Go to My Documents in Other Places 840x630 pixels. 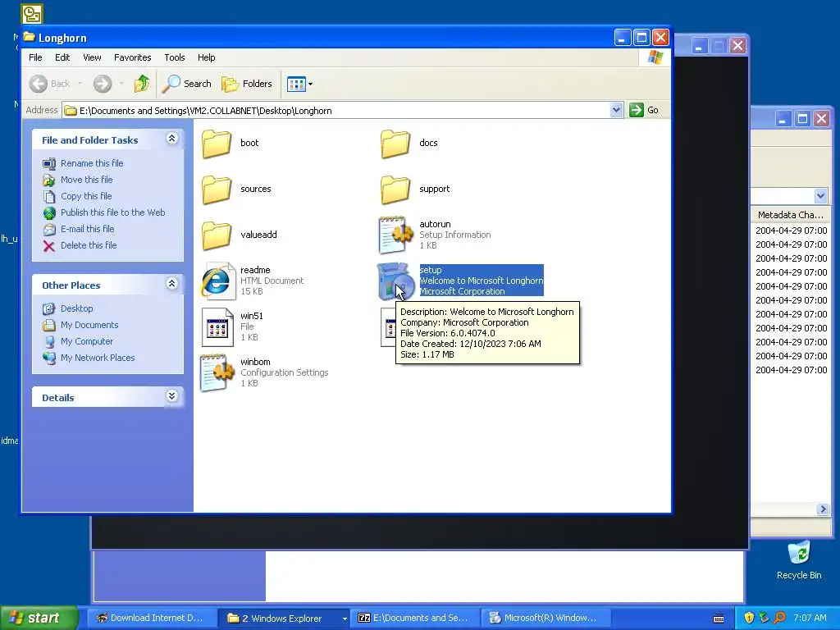[x=89, y=325]
